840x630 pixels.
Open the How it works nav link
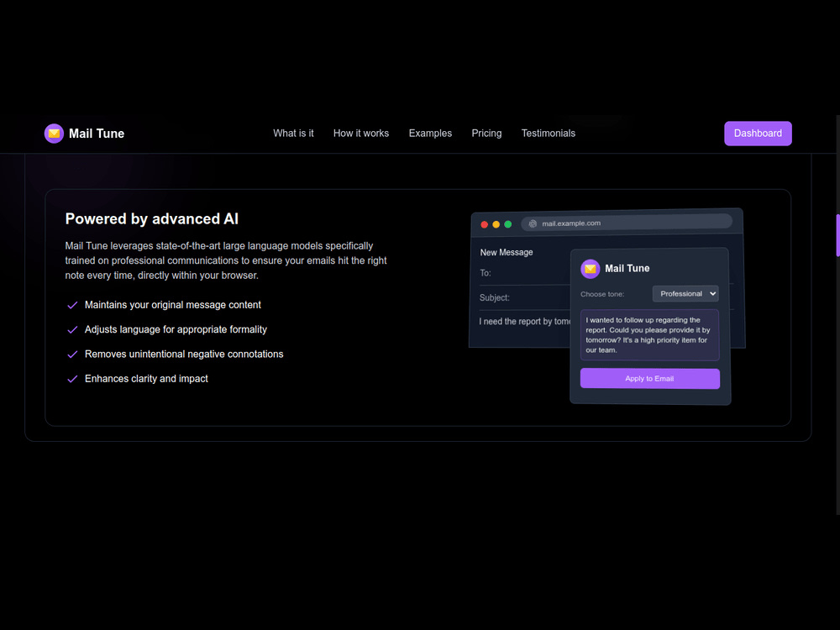click(361, 134)
